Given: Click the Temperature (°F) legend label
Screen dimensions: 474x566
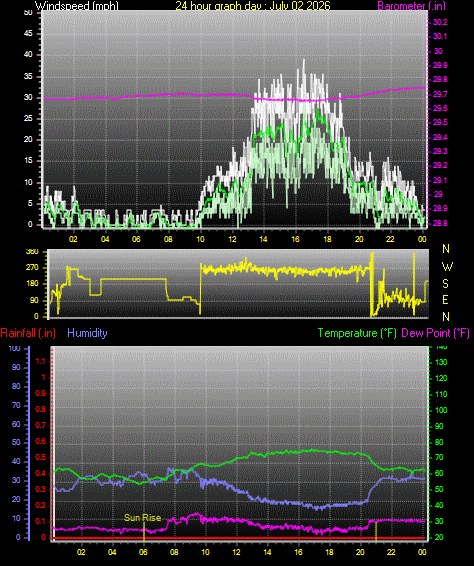Looking at the screenshot, I should [357, 333].
